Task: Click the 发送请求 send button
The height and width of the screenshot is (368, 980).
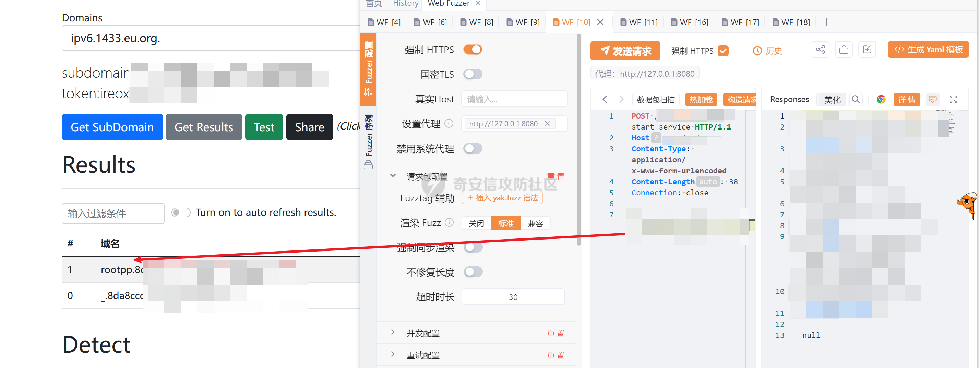Action: (625, 51)
